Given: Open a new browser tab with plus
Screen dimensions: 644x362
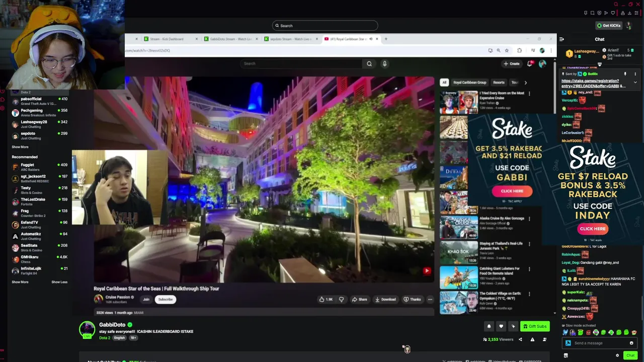Looking at the screenshot, I should point(386,39).
